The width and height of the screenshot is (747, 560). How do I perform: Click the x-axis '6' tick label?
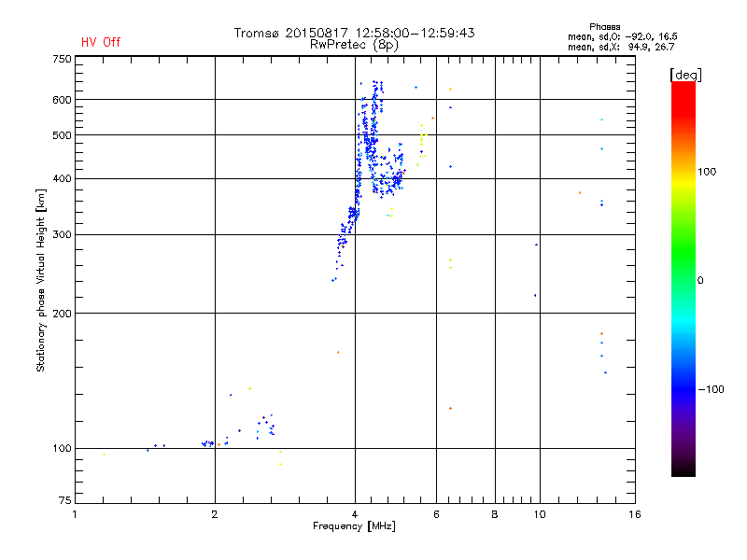(436, 514)
